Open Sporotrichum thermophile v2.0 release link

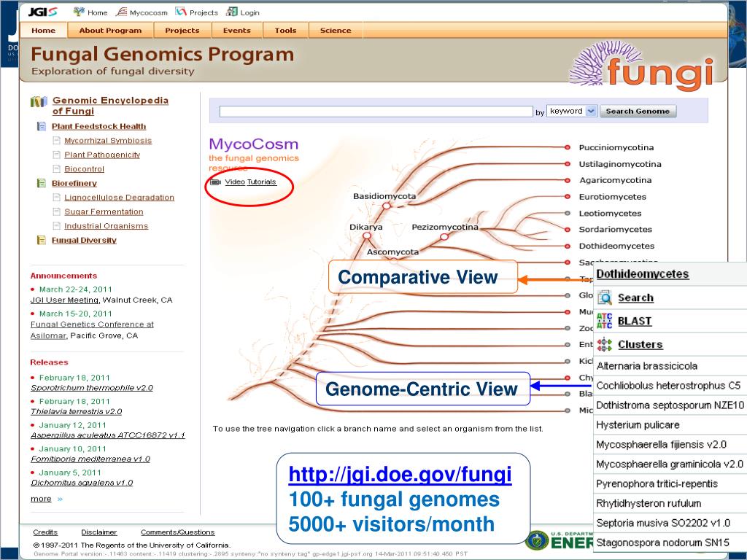(92, 388)
